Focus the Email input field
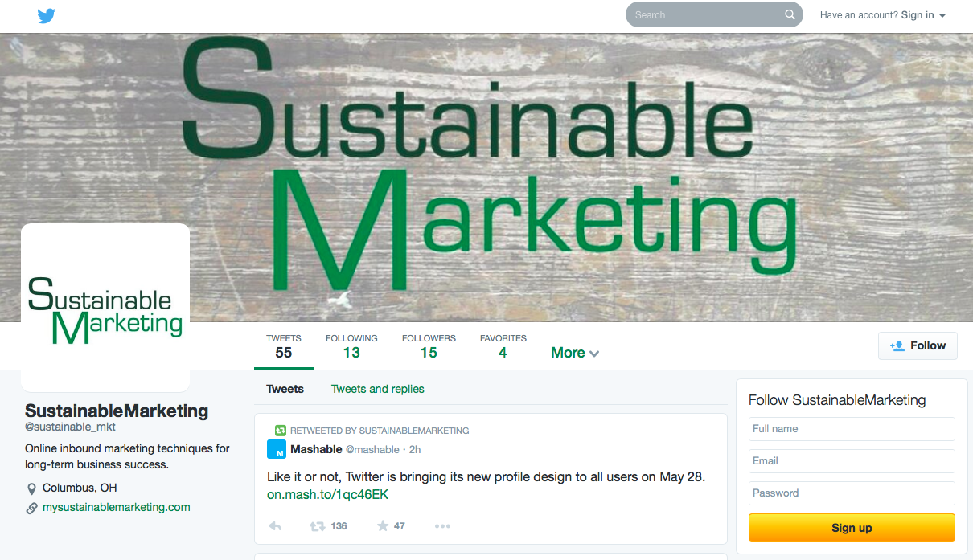Screen dimensions: 973x560 [852, 461]
